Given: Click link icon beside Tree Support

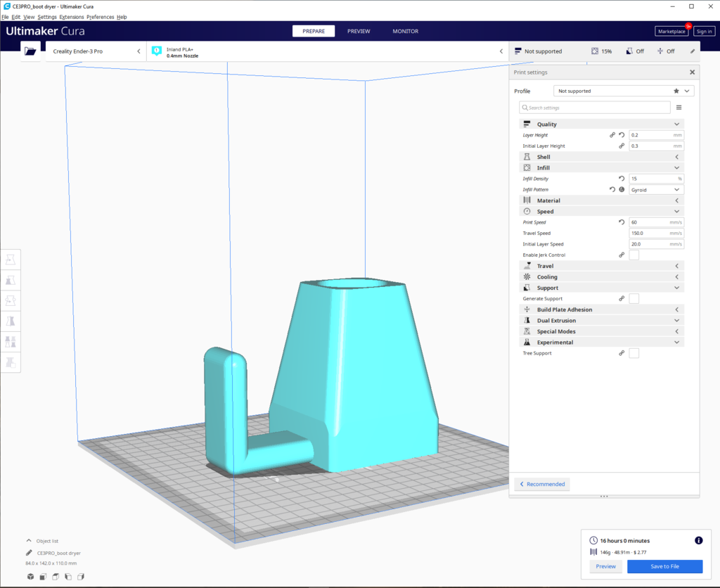Looking at the screenshot, I should tap(622, 353).
